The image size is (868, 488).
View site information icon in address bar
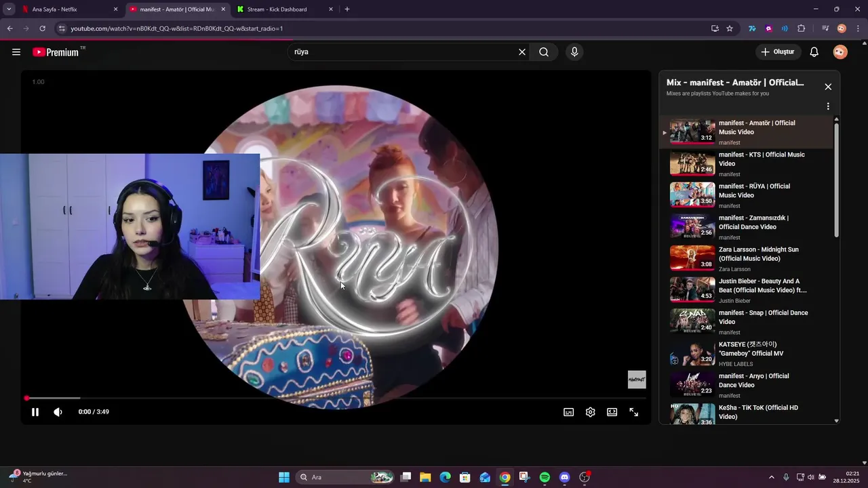[62, 28]
